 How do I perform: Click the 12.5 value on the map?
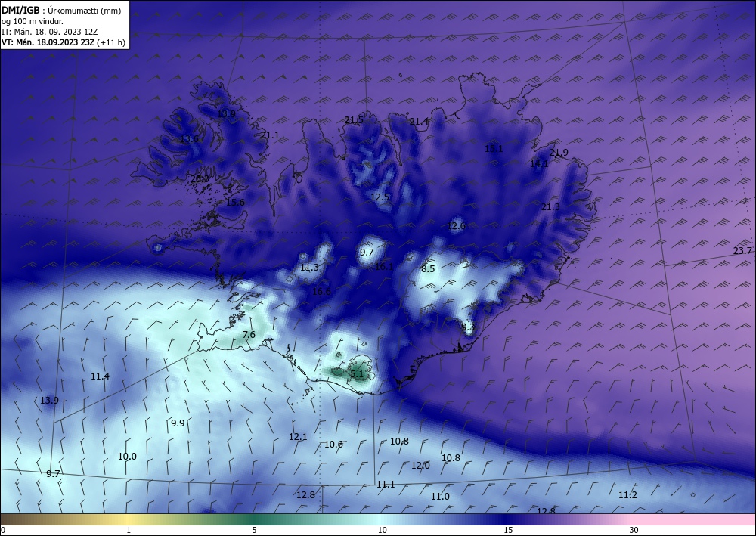[x=380, y=197]
